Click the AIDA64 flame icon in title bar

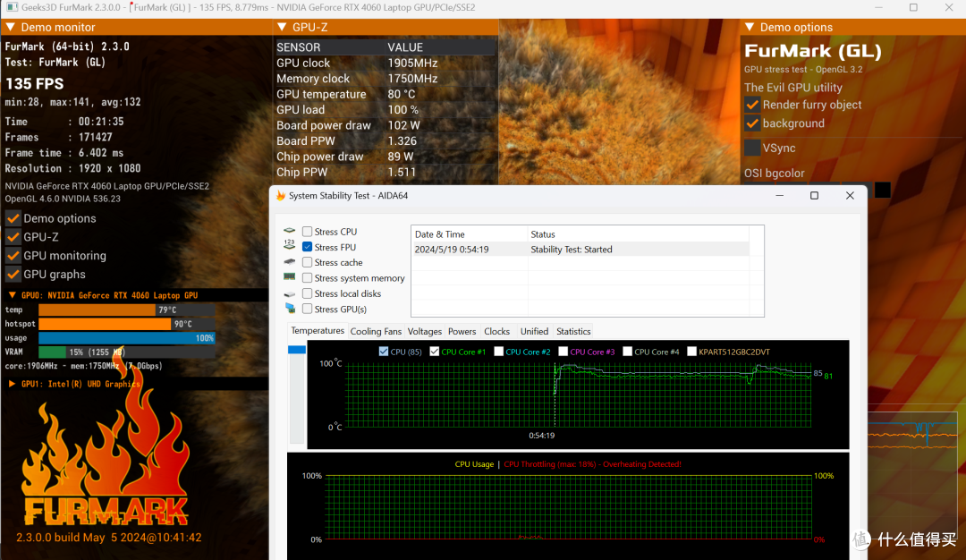(281, 195)
